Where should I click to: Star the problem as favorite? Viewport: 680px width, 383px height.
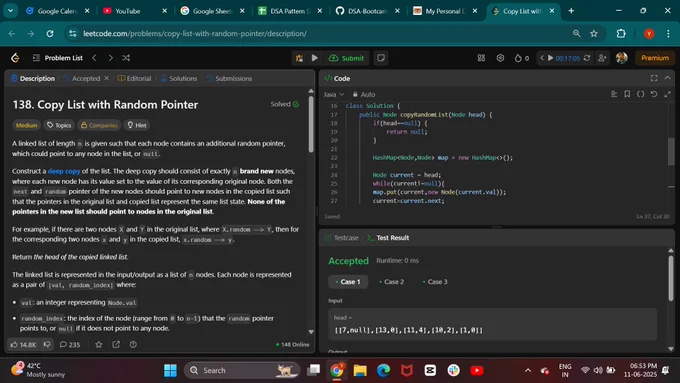coord(99,344)
